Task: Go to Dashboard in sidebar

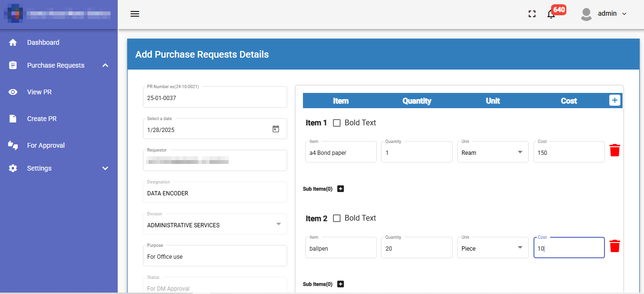Action: 43,42
